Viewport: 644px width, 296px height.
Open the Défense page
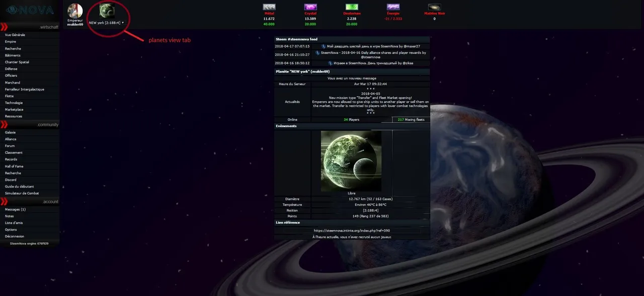11,69
